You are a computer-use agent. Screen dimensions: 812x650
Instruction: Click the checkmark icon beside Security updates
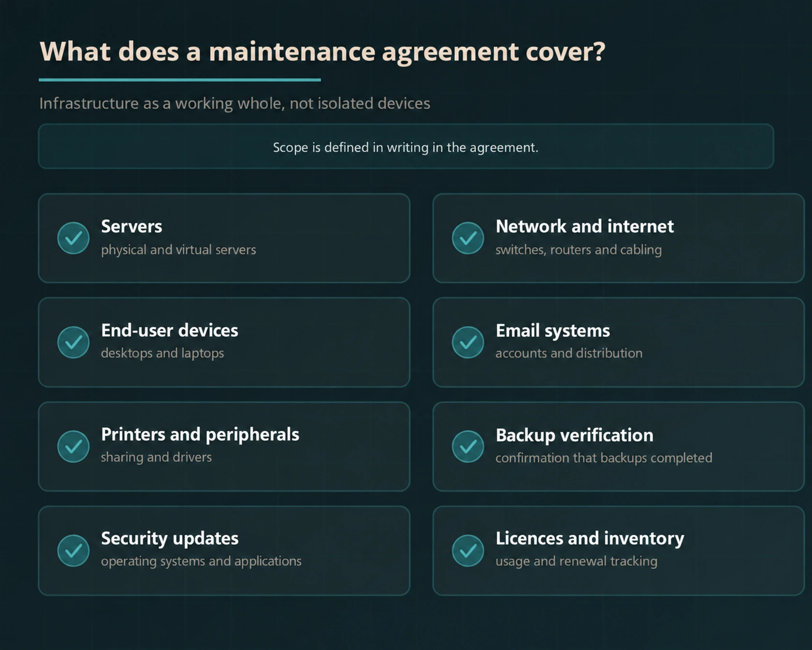(73, 550)
